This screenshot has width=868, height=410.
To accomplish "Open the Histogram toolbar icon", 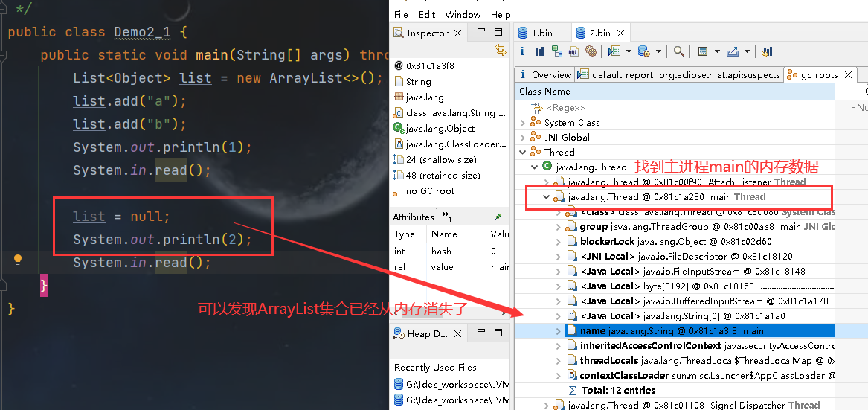I will 539,51.
